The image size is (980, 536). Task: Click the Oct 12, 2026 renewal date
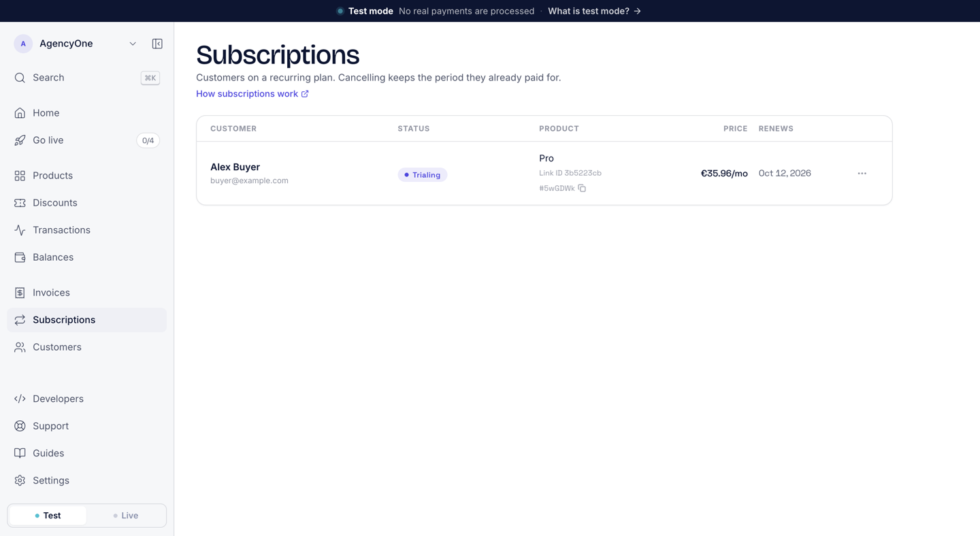pos(785,174)
